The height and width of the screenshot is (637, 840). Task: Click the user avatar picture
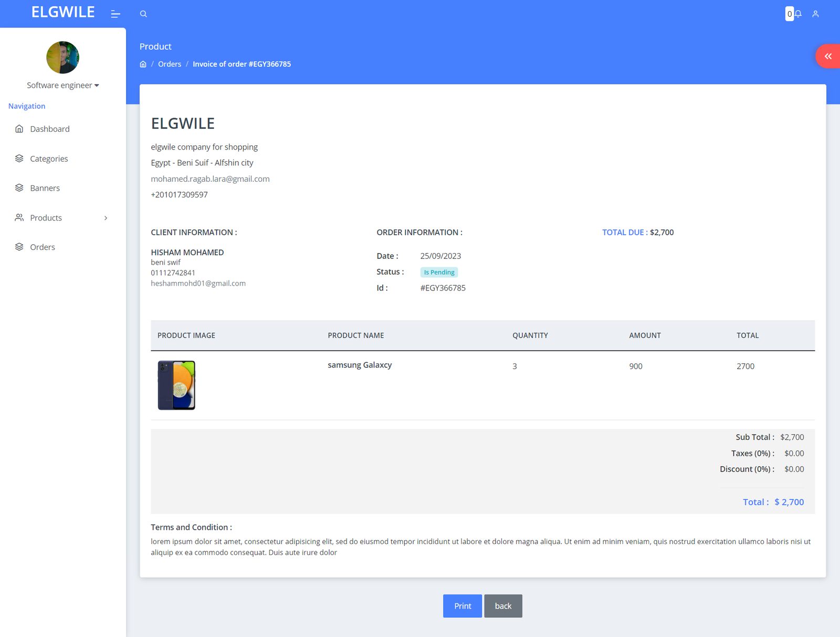62,57
